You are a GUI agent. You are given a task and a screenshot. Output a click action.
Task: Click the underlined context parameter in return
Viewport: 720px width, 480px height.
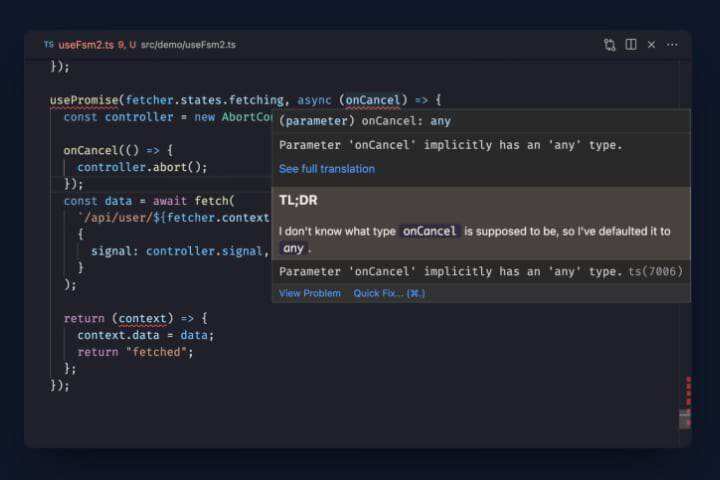142,319
